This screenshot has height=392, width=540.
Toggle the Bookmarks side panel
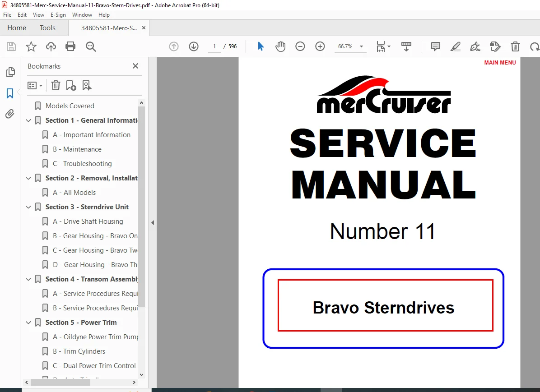[10, 93]
